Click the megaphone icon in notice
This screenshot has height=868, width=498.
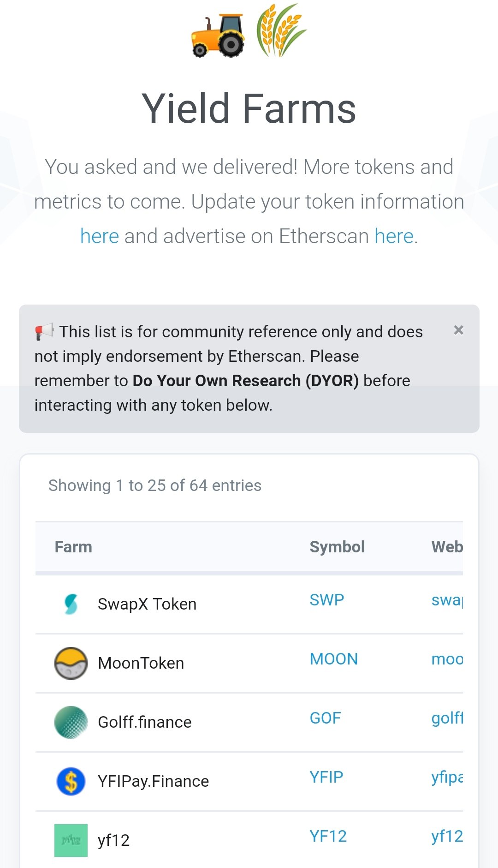[x=44, y=331]
